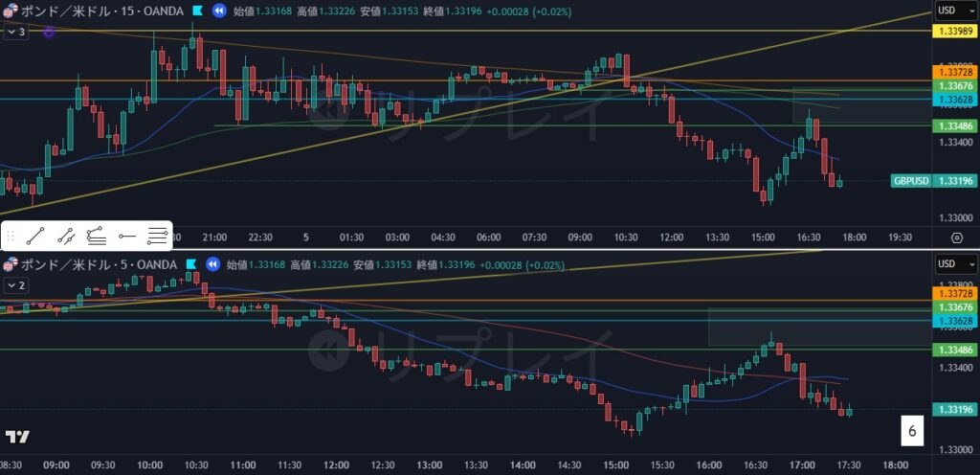Open the USD currency dropdown on lower chart
Viewport: 980px width, 475px height.
click(954, 264)
